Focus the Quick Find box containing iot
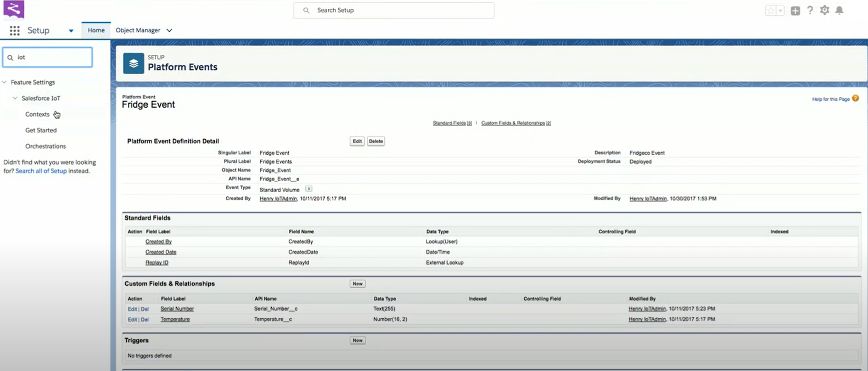This screenshot has width=868, height=371. coord(48,57)
